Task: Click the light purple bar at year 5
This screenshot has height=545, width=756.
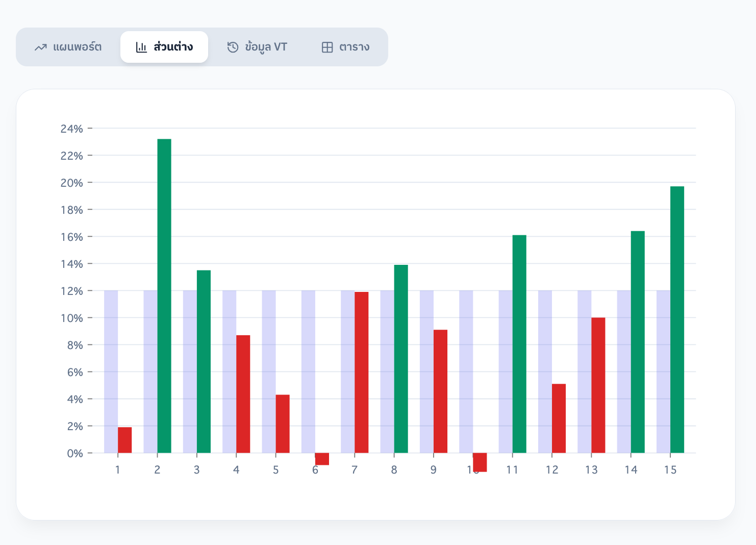Action: tap(269, 371)
